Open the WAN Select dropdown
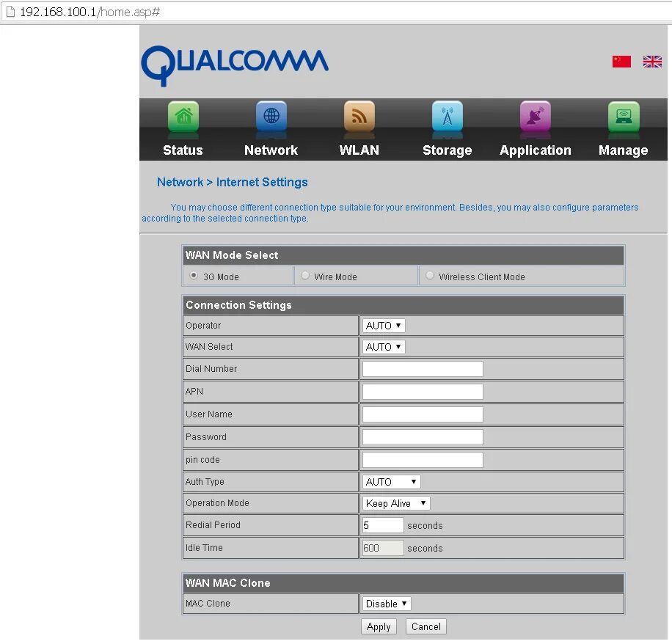672x644 pixels. click(x=384, y=347)
